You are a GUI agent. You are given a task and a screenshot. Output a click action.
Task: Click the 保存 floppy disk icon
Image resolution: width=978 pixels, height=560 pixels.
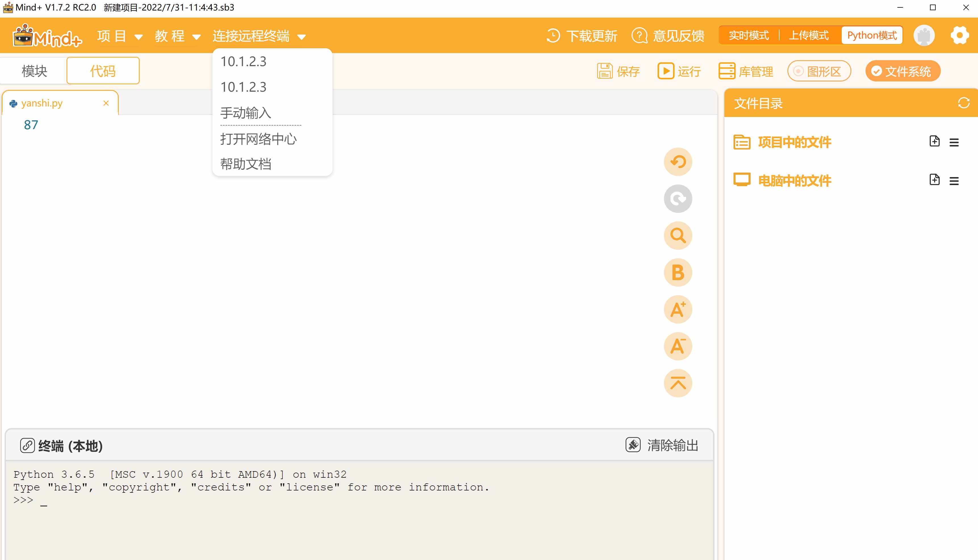(x=605, y=71)
